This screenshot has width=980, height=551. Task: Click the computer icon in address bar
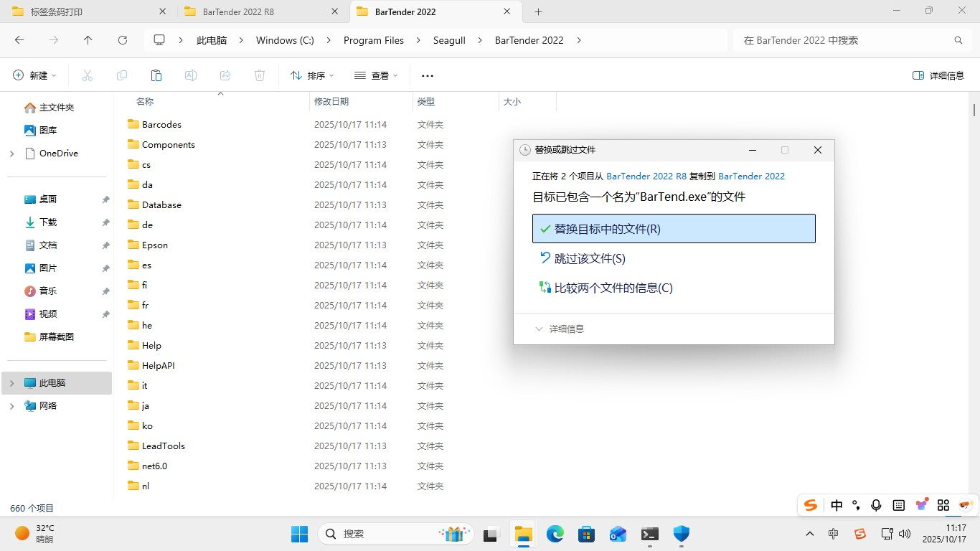[x=159, y=40]
